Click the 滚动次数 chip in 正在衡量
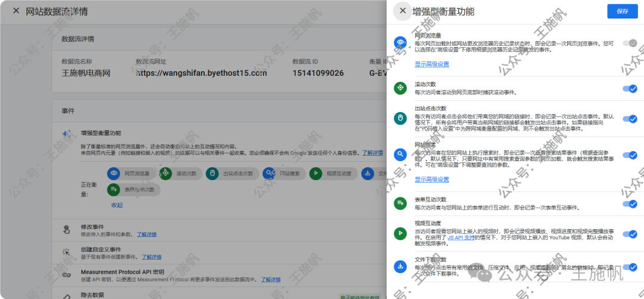 click(x=180, y=174)
